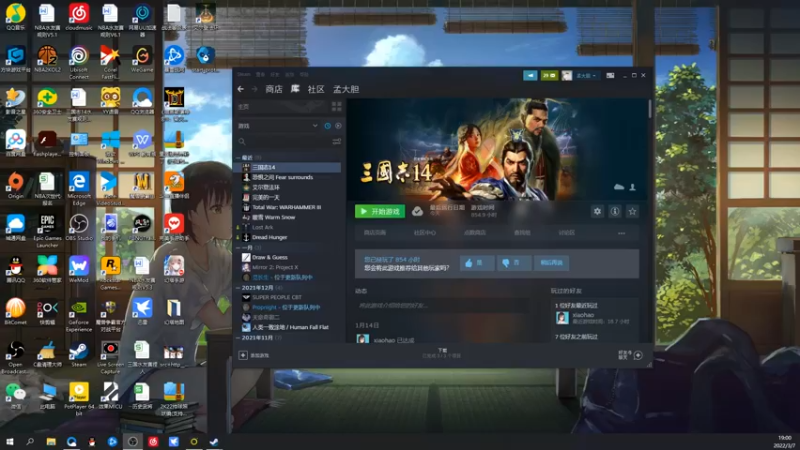Open the 商店 store tab
800x450 pixels.
tap(274, 89)
